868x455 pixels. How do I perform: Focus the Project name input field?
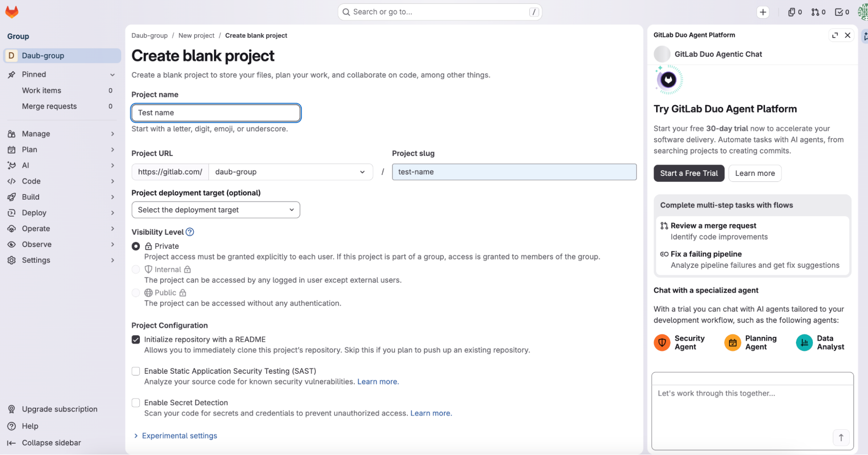[x=216, y=113]
